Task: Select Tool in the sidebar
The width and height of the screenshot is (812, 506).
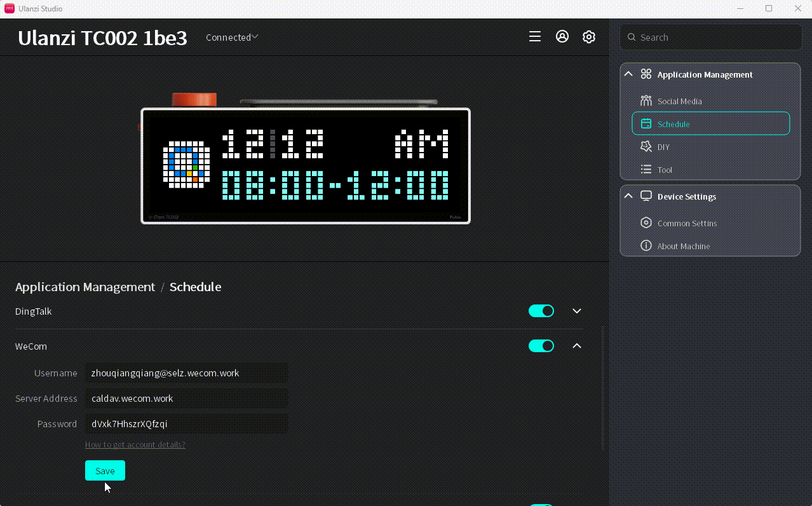Action: pos(710,170)
